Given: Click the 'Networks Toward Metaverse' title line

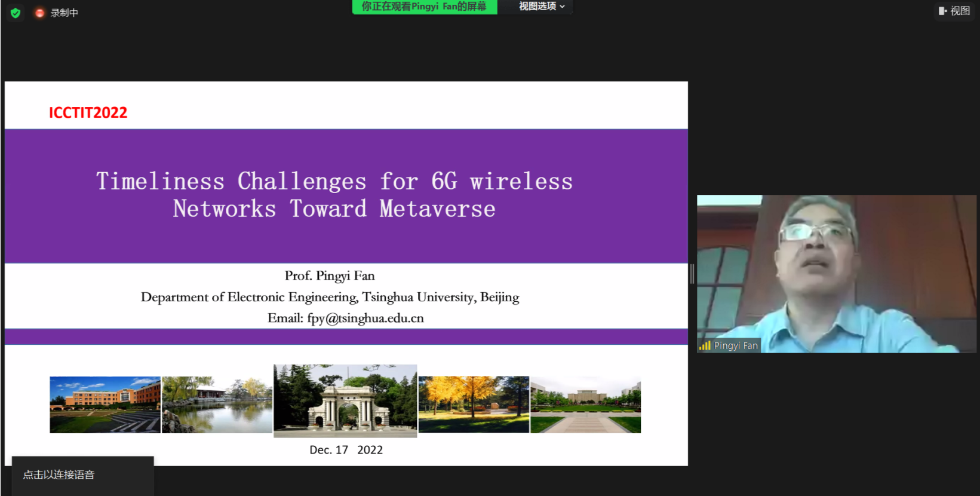Looking at the screenshot, I should pos(334,209).
